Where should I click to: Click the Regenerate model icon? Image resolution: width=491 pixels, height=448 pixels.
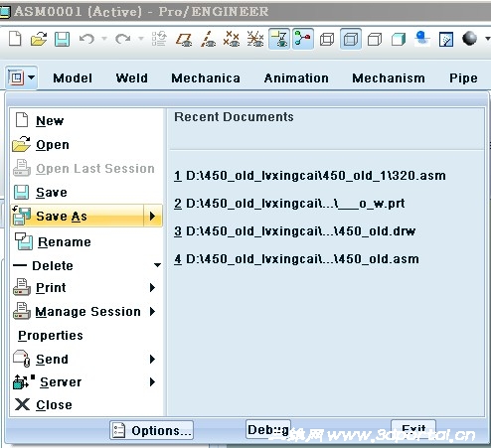point(159,39)
